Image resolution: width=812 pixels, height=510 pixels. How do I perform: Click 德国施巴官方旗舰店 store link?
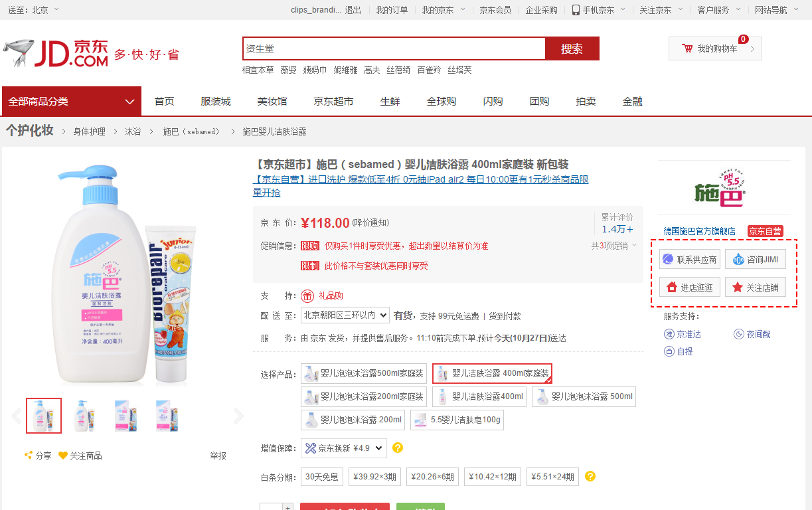tap(700, 231)
